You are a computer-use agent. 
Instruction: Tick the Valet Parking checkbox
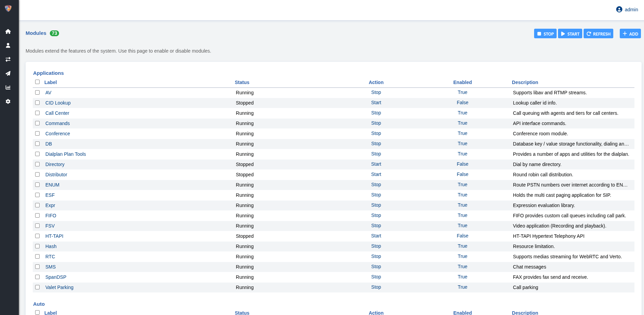click(38, 287)
